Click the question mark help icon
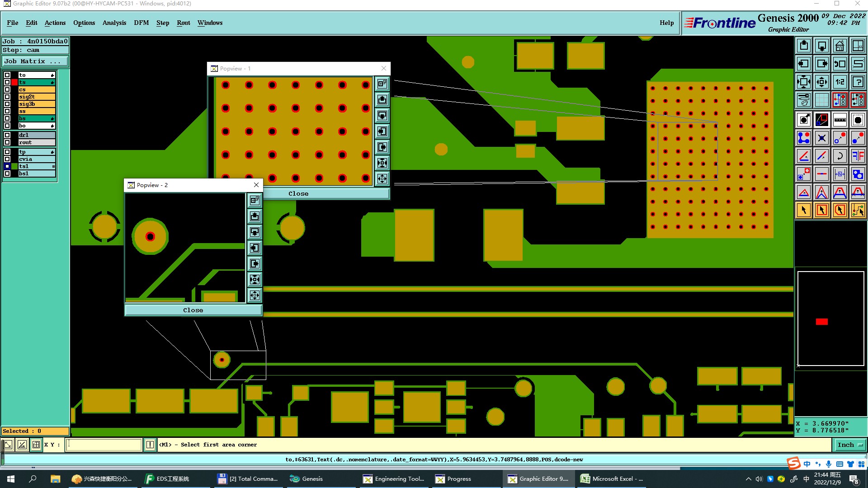 point(858,82)
